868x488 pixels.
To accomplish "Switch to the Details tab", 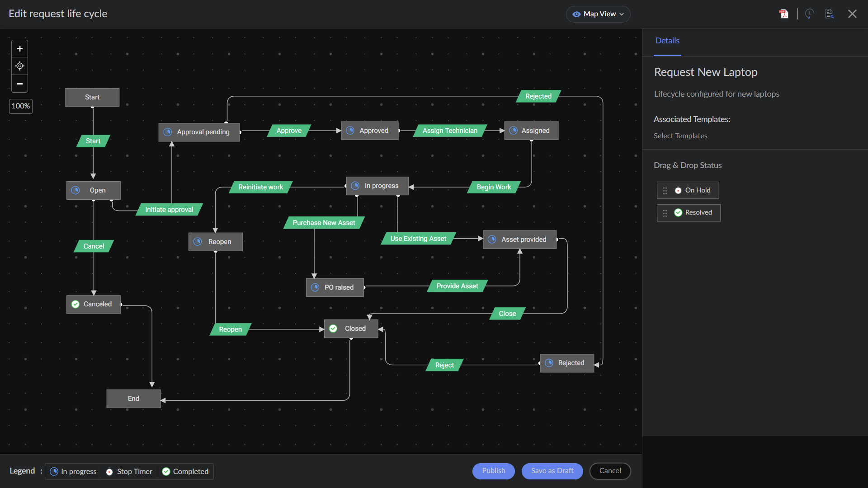I will [x=667, y=40].
